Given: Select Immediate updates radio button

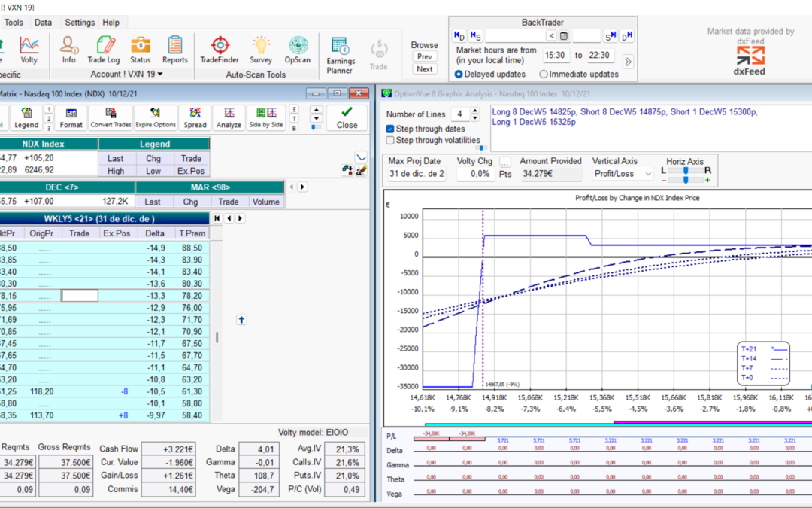Looking at the screenshot, I should pos(544,74).
